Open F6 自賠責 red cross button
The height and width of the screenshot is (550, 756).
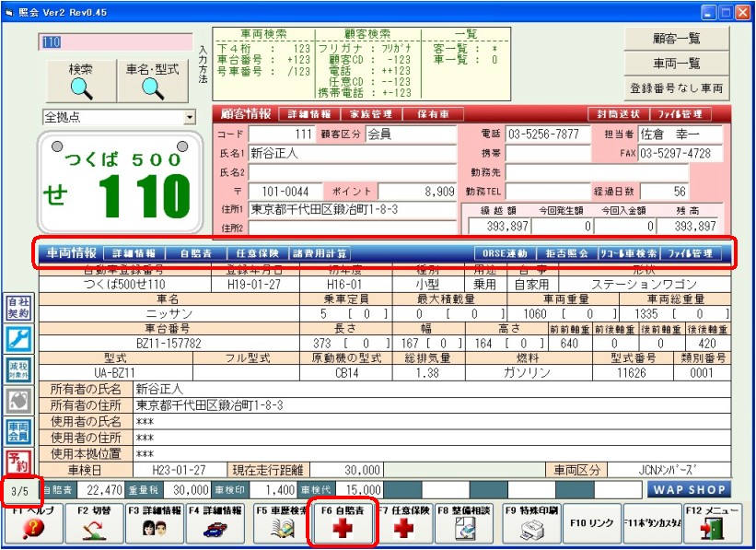pyautogui.click(x=342, y=522)
